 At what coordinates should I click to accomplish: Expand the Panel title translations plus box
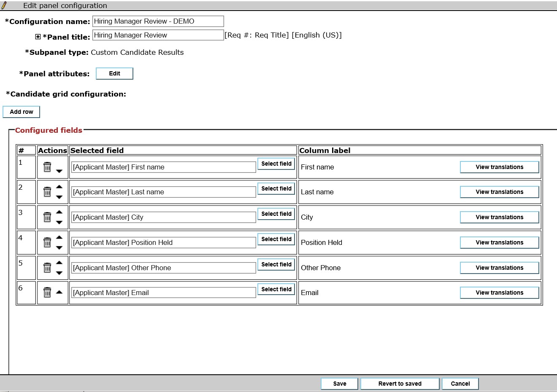click(38, 37)
